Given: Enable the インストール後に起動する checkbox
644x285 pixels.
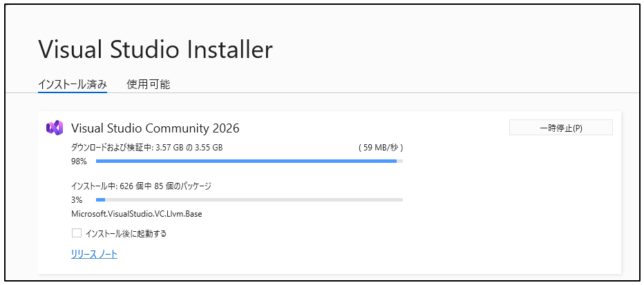Looking at the screenshot, I should coord(77,233).
